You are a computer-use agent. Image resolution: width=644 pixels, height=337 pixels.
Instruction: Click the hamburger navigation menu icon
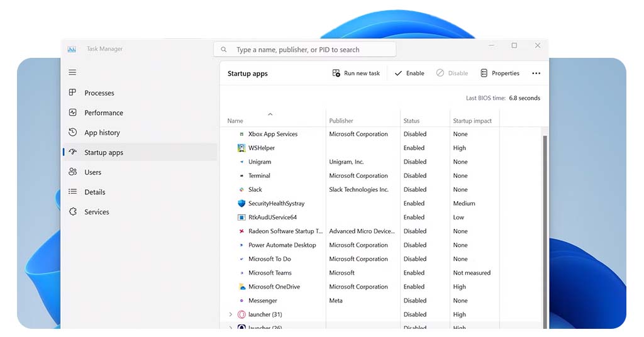[x=72, y=73]
